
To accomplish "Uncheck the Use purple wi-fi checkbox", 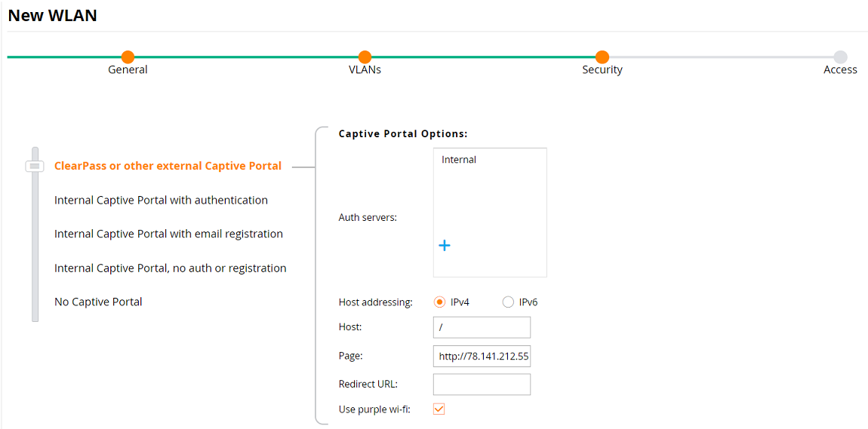I will (x=439, y=409).
